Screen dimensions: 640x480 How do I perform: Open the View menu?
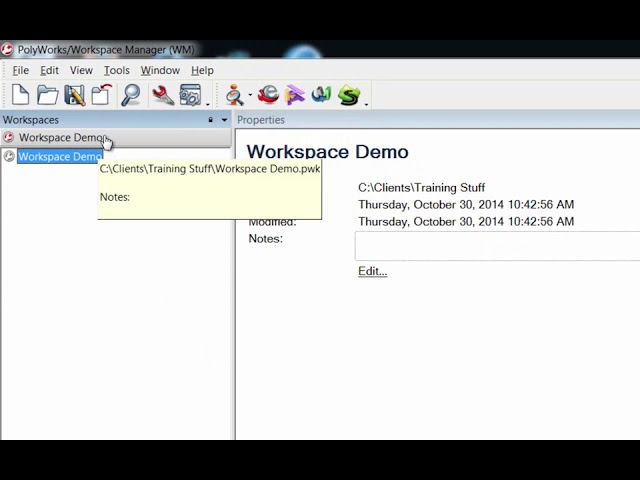click(x=81, y=71)
